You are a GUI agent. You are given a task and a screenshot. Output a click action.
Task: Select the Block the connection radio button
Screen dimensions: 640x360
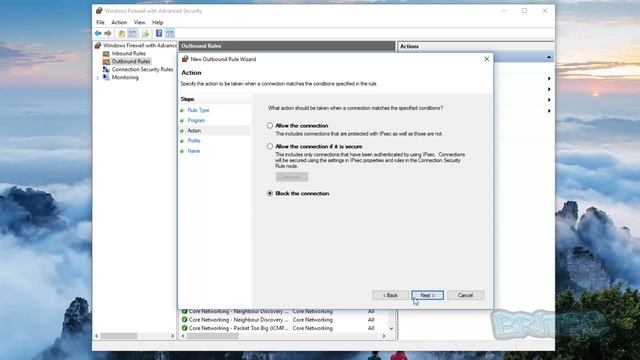click(x=270, y=193)
